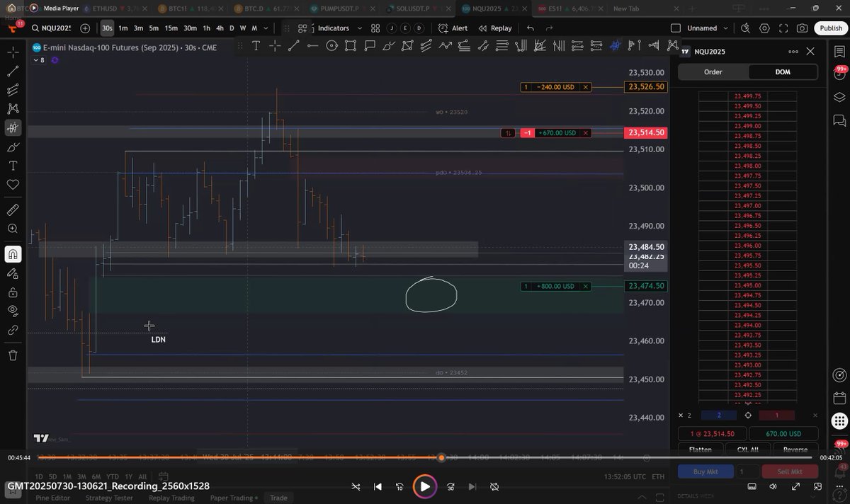Toggle magnet mode in left sidebar

coord(13,254)
